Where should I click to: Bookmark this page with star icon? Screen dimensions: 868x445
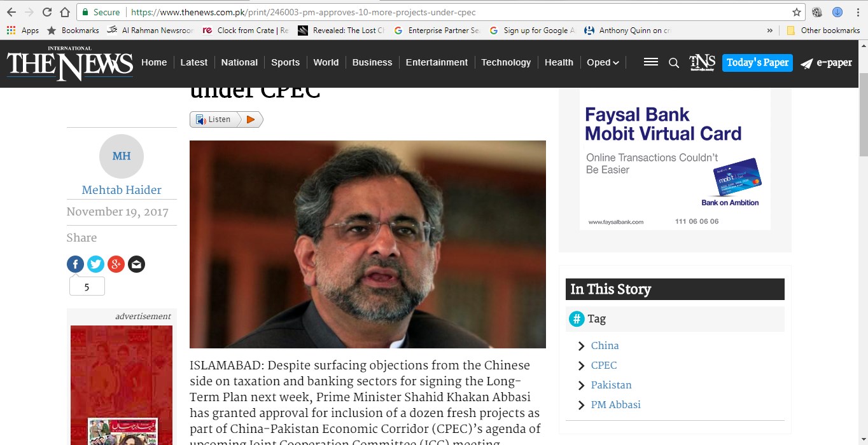796,12
